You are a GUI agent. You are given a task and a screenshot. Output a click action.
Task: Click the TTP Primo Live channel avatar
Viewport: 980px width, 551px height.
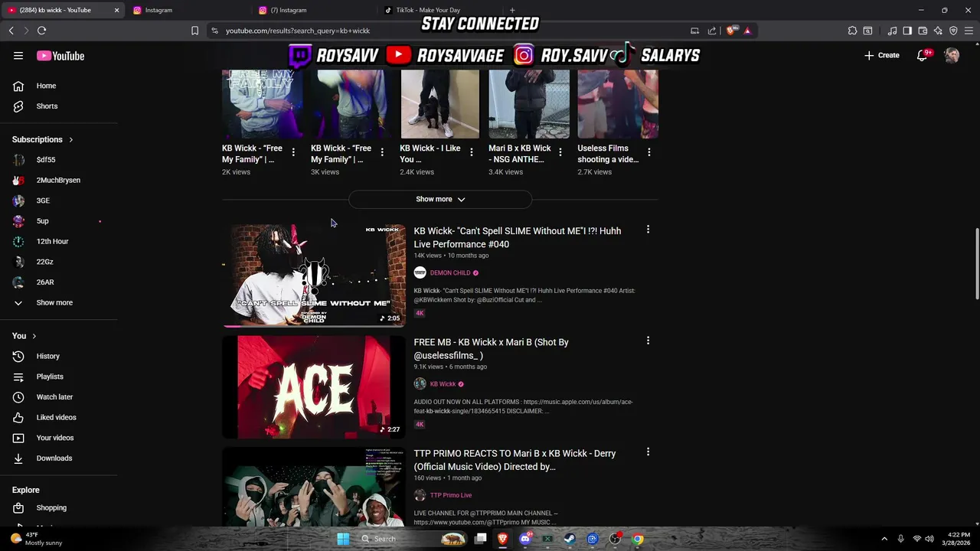coord(420,495)
